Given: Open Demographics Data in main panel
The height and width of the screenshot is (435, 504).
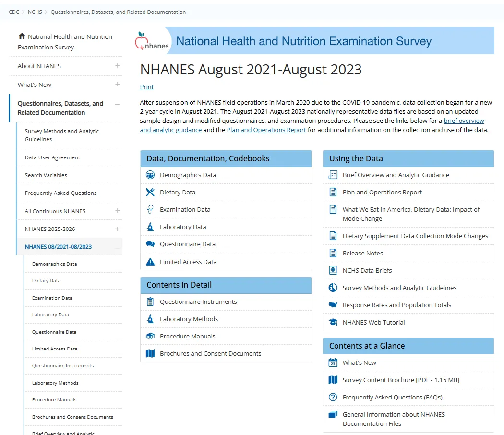Looking at the screenshot, I should point(188,175).
